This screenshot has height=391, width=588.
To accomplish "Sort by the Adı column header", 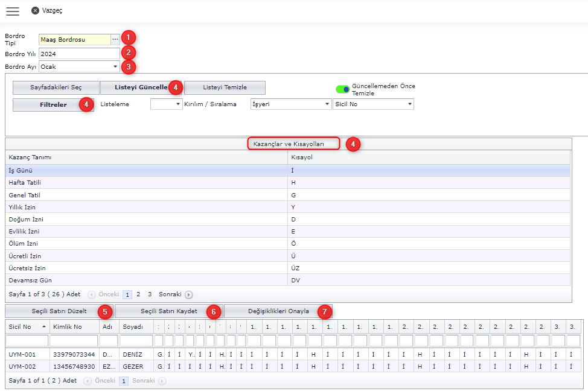I will (109, 327).
